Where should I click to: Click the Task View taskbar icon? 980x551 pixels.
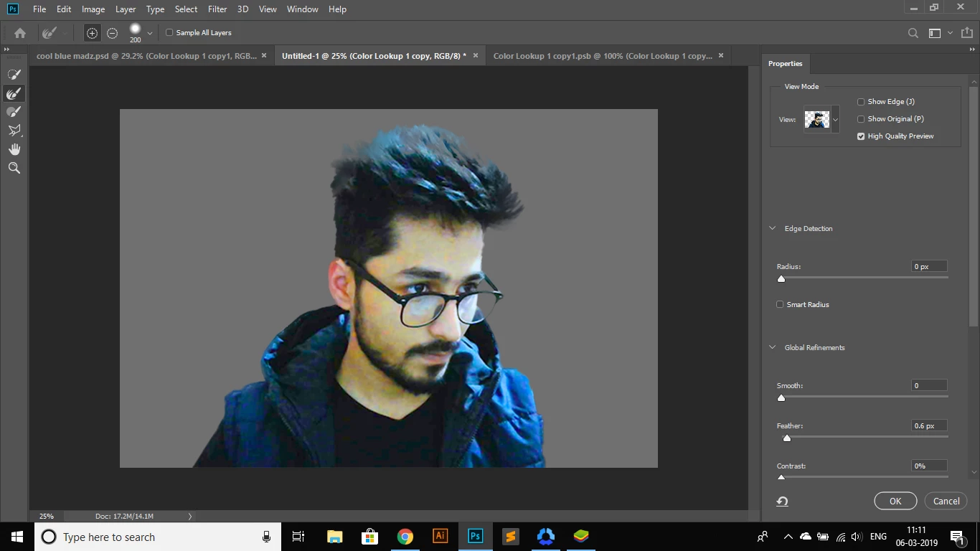299,537
